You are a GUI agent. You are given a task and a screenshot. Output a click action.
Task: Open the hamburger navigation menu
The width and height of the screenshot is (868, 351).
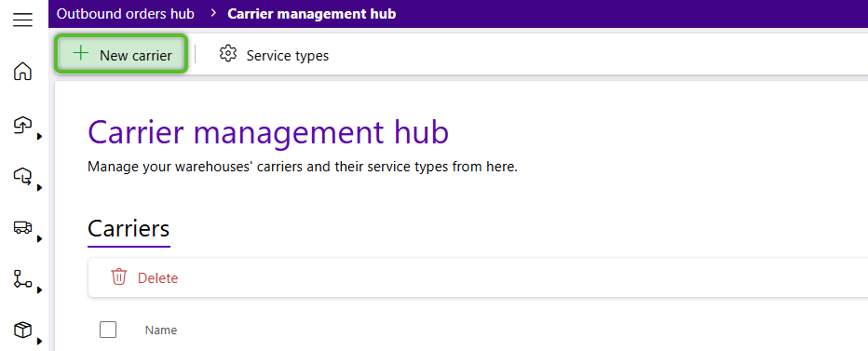[22, 20]
